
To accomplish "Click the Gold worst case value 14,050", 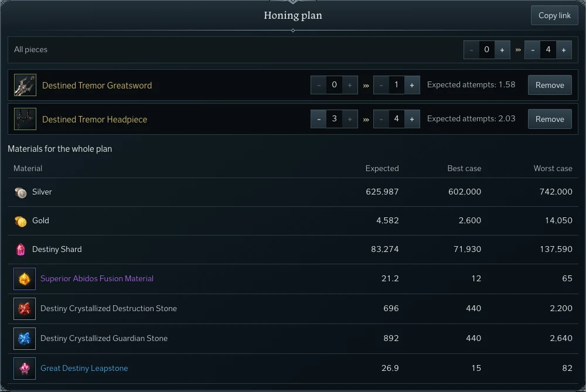I will (x=558, y=220).
